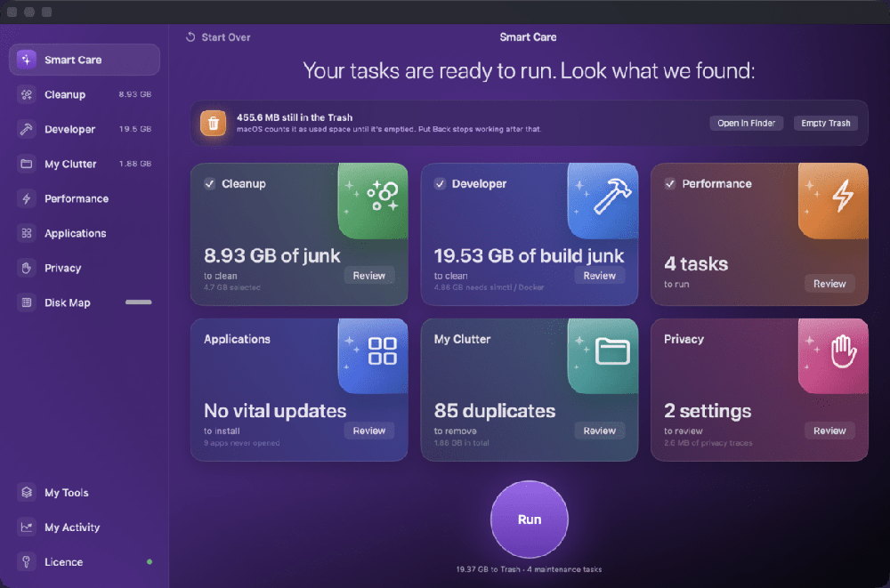Viewport: 890px width, 588px height.
Task: Click the Smart Care title at top
Action: (x=528, y=36)
